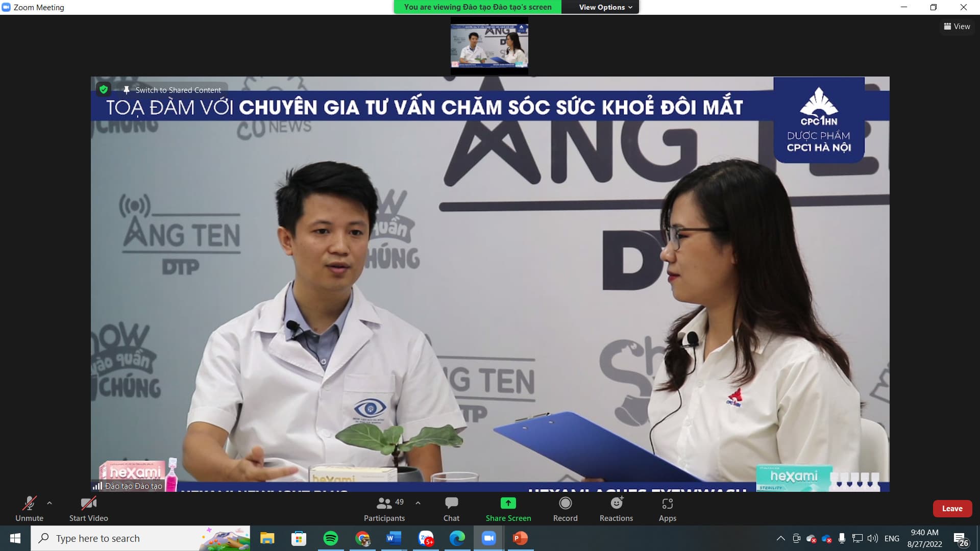
Task: Click the Zoom Meeting title bar icon
Action: (6, 7)
